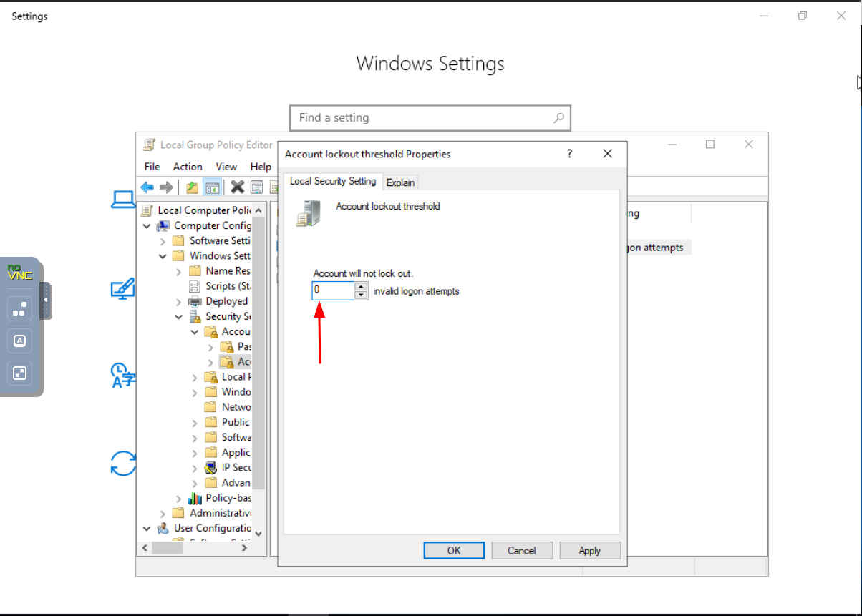Click the invalid logon attempts number field
Image resolution: width=862 pixels, height=616 pixels.
(x=333, y=290)
